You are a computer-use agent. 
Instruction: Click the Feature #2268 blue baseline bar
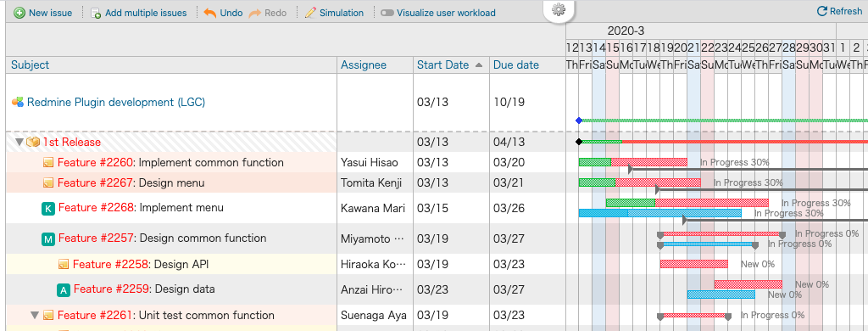click(659, 213)
